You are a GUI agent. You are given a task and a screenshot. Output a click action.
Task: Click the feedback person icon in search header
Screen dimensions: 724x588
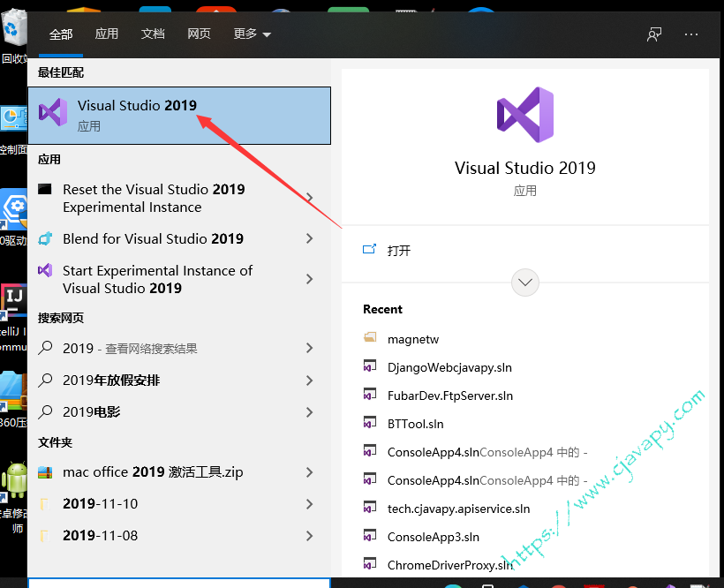click(654, 34)
